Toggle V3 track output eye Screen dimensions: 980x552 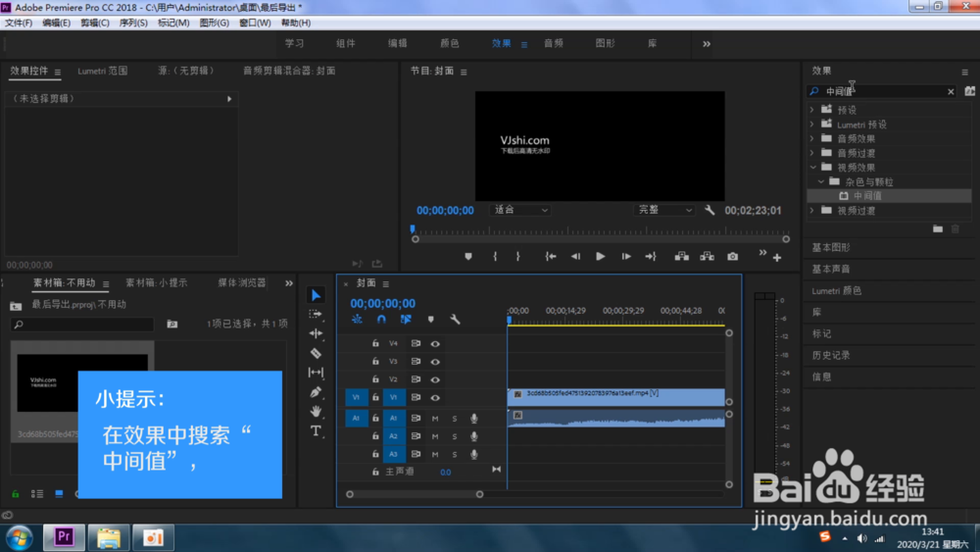(435, 362)
